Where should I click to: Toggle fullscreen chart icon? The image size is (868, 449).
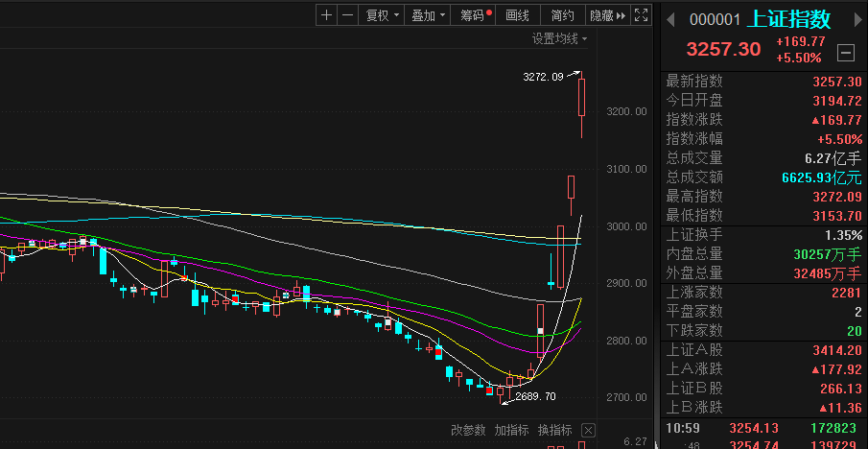pyautogui.click(x=641, y=15)
